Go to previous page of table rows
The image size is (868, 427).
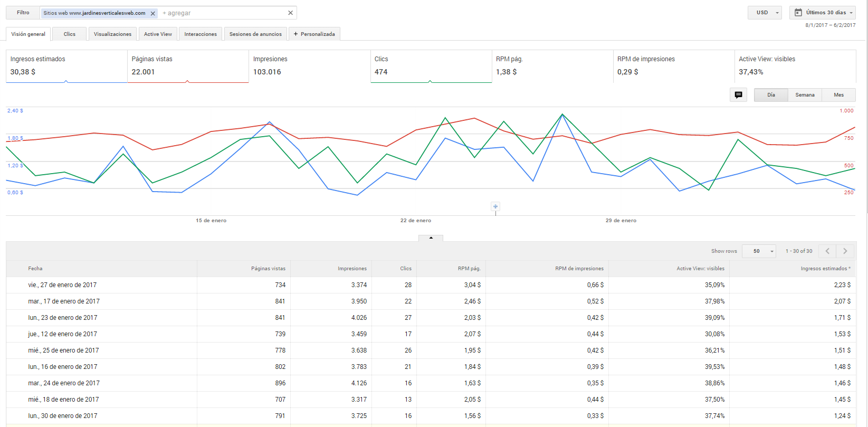pos(827,251)
